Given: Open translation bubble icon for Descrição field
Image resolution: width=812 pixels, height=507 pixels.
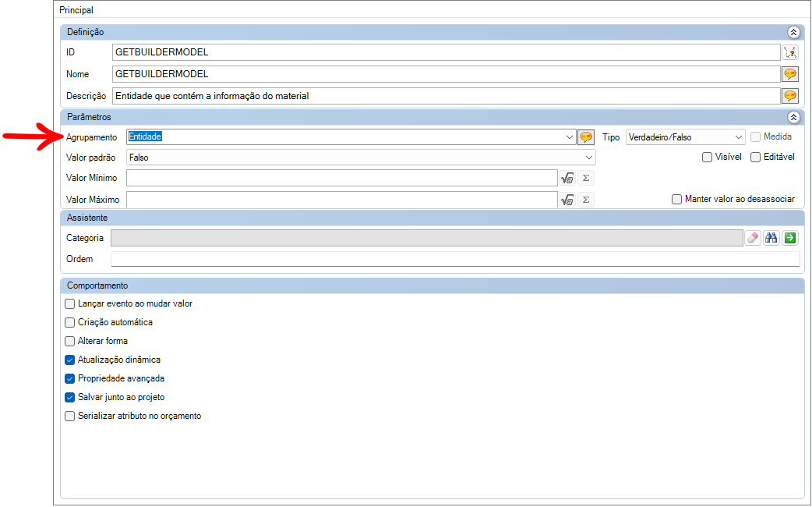Looking at the screenshot, I should click(789, 96).
